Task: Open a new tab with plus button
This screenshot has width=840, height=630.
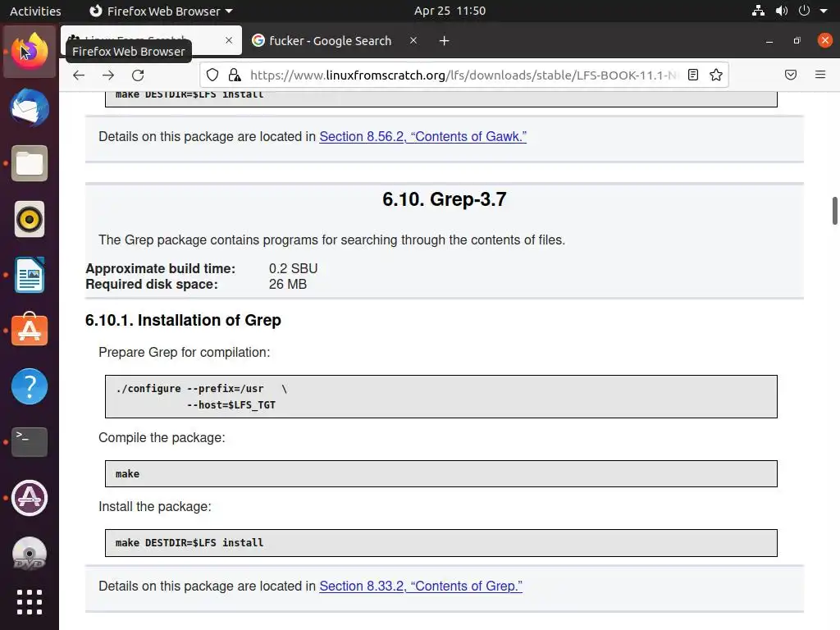Action: (x=444, y=40)
